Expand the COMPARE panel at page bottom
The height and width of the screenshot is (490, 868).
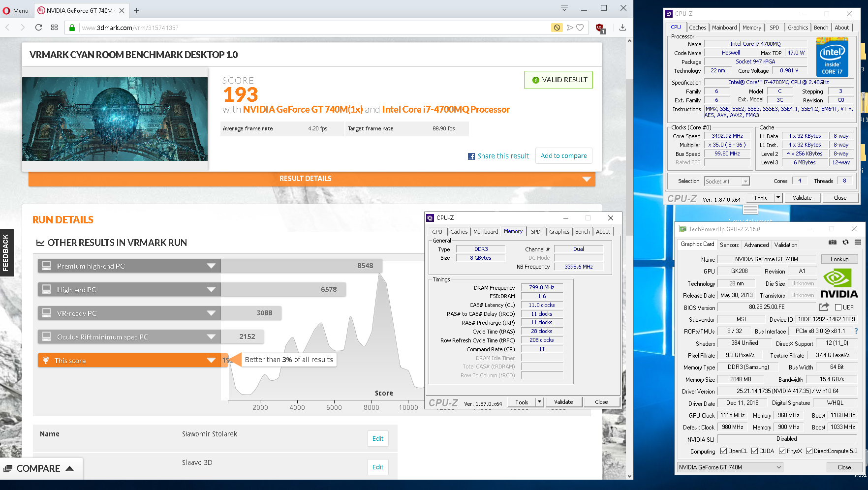coord(41,468)
